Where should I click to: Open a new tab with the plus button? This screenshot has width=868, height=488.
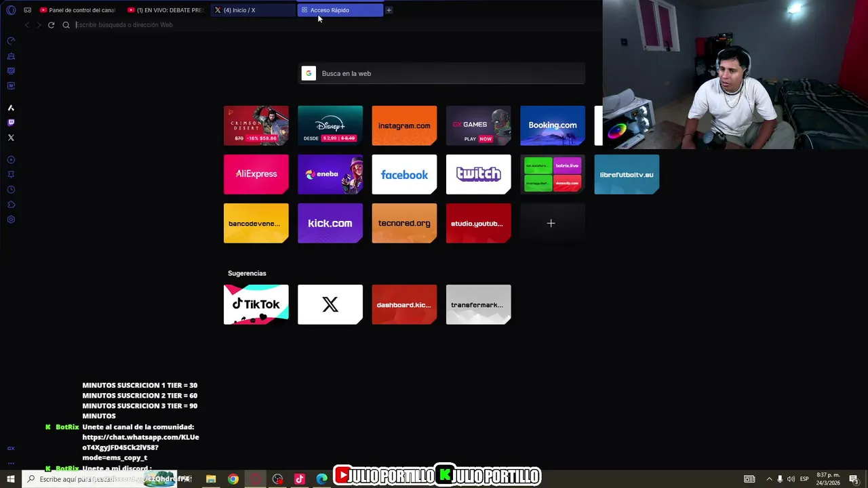[x=389, y=10]
